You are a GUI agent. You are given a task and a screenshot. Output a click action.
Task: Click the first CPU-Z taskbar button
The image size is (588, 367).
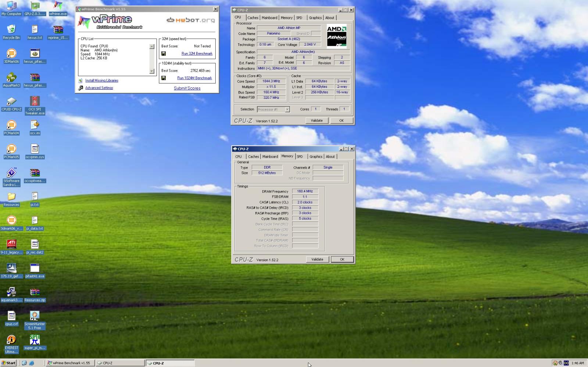120,363
